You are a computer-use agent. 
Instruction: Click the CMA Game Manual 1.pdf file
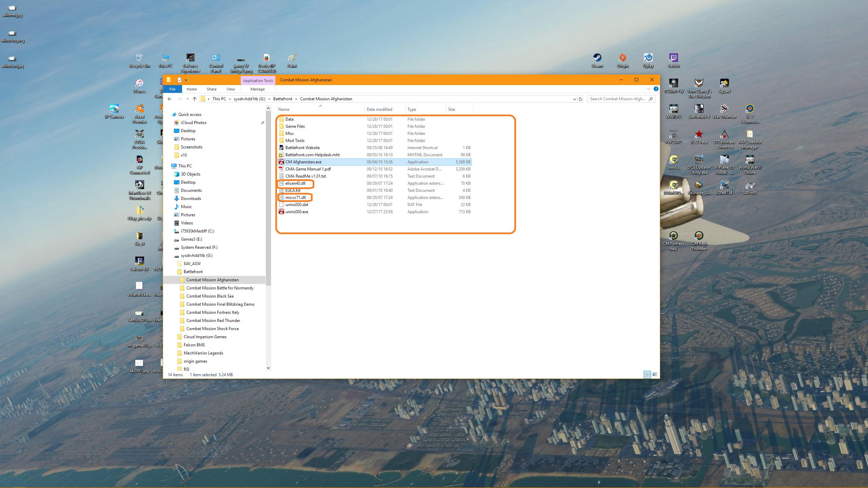tap(308, 169)
